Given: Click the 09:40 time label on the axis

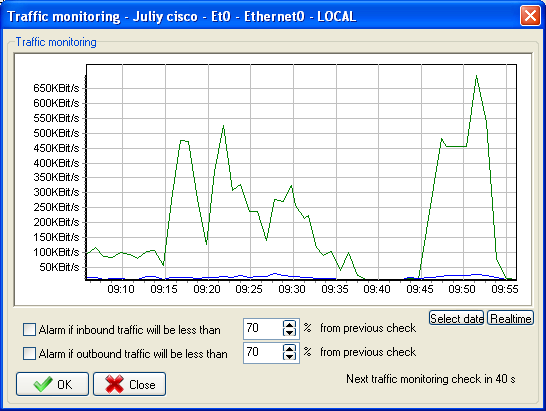Looking at the screenshot, I should tap(377, 289).
